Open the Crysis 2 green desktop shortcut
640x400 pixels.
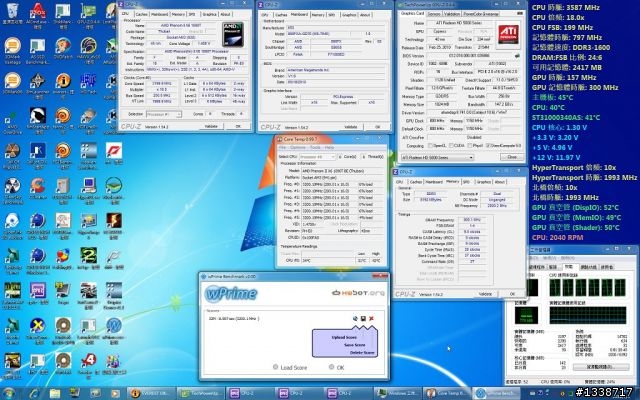88,259
